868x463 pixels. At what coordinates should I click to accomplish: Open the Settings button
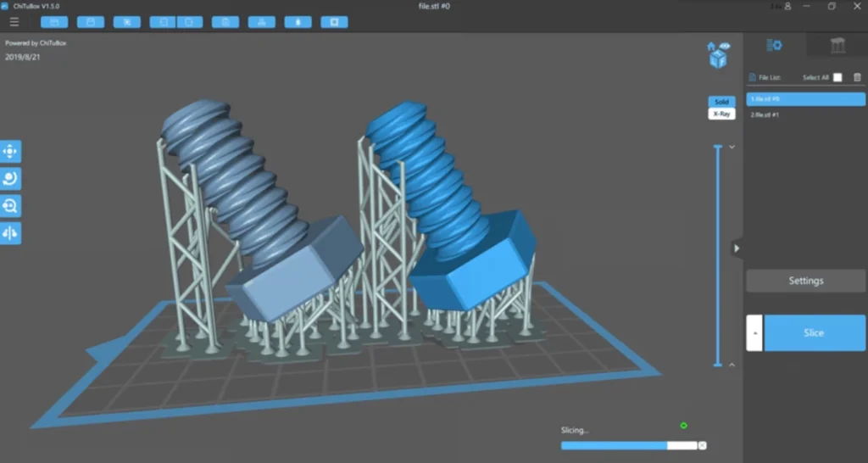click(805, 281)
